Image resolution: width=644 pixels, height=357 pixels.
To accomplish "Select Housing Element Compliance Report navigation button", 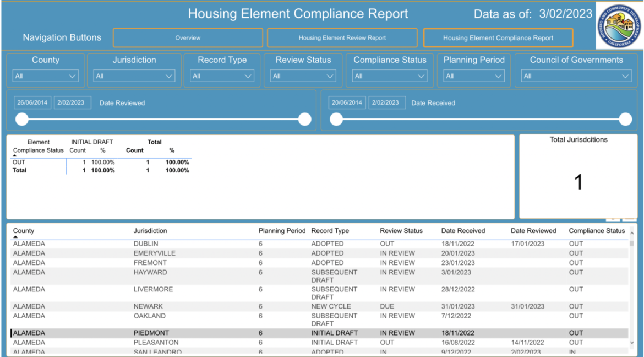I will 498,38.
